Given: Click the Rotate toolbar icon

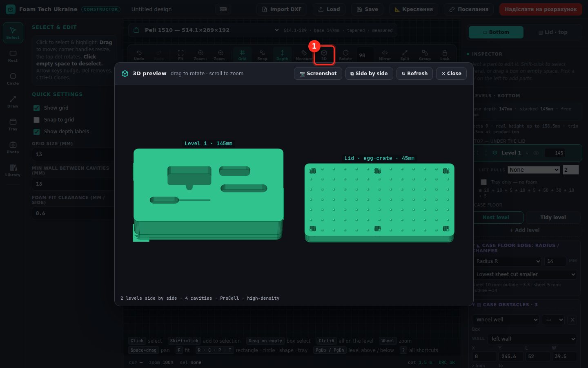Looking at the screenshot, I should [x=345, y=55].
